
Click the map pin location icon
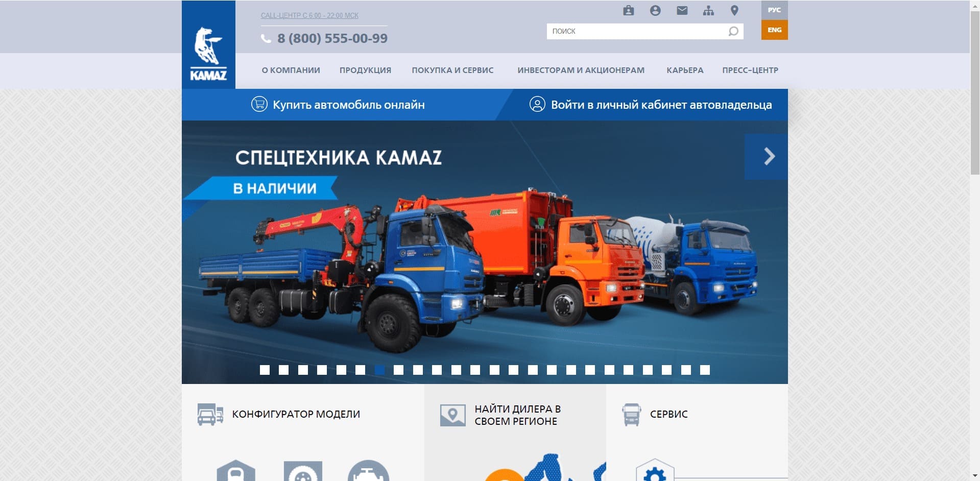[x=734, y=10]
